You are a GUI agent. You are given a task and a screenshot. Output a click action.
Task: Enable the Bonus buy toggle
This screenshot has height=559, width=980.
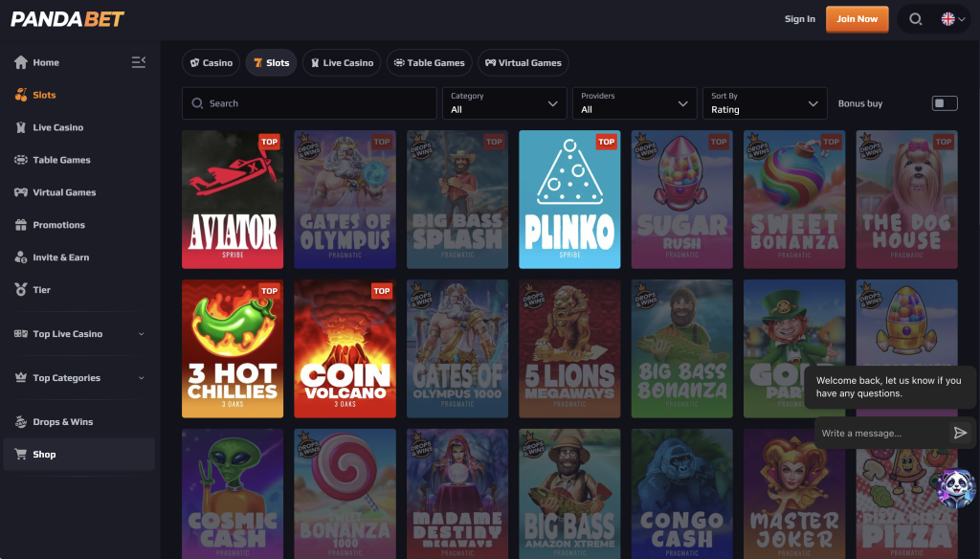945,102
